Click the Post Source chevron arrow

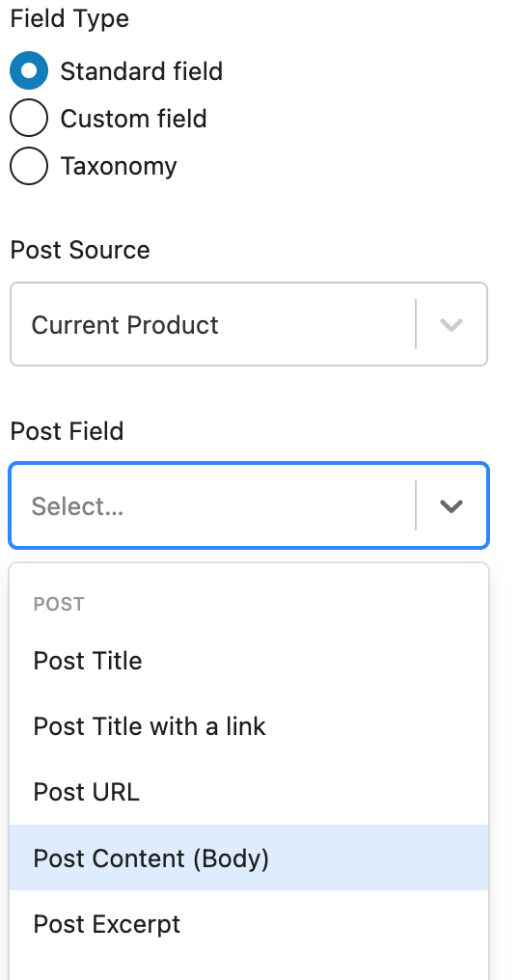tap(451, 325)
